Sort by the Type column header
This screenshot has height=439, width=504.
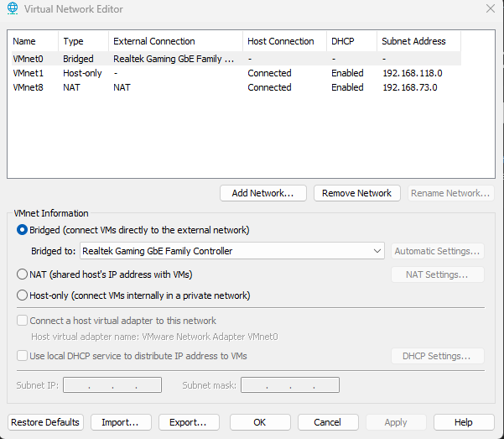coord(84,41)
